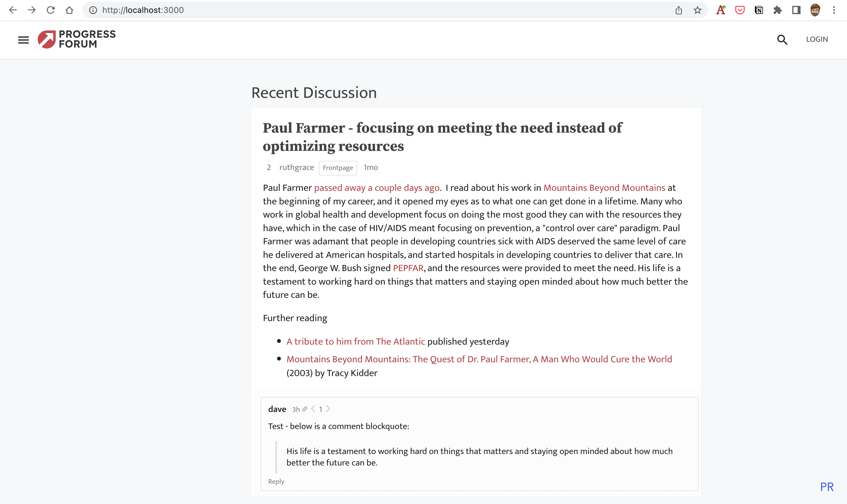Open the Atlantic tribute link

coord(355,341)
